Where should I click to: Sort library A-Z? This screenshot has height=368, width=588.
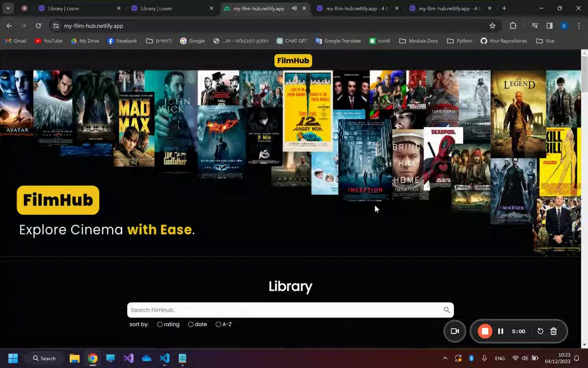click(x=224, y=324)
